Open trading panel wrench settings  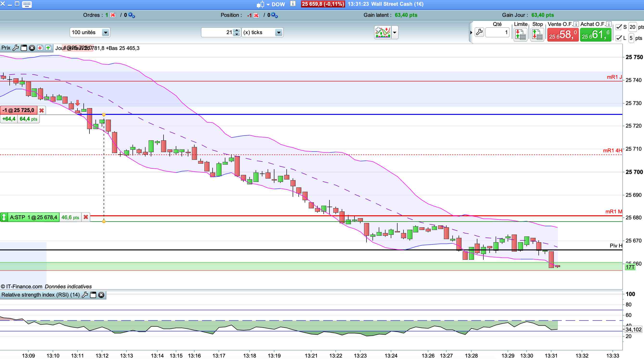pyautogui.click(x=479, y=32)
